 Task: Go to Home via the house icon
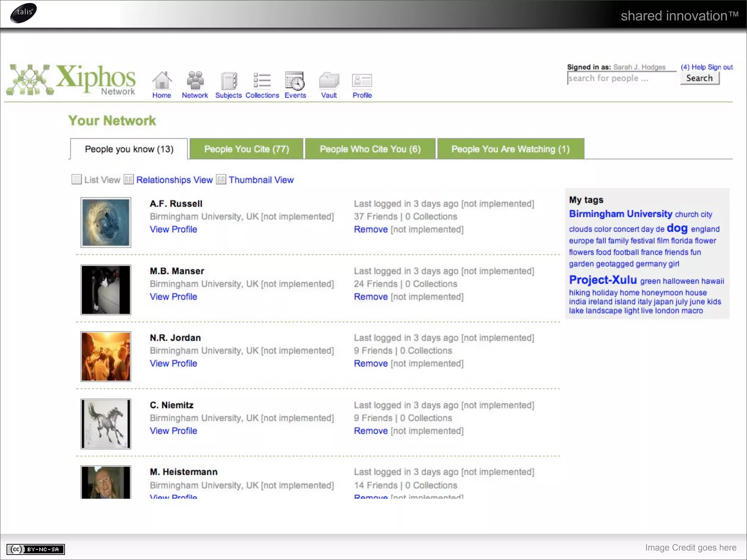tap(162, 80)
